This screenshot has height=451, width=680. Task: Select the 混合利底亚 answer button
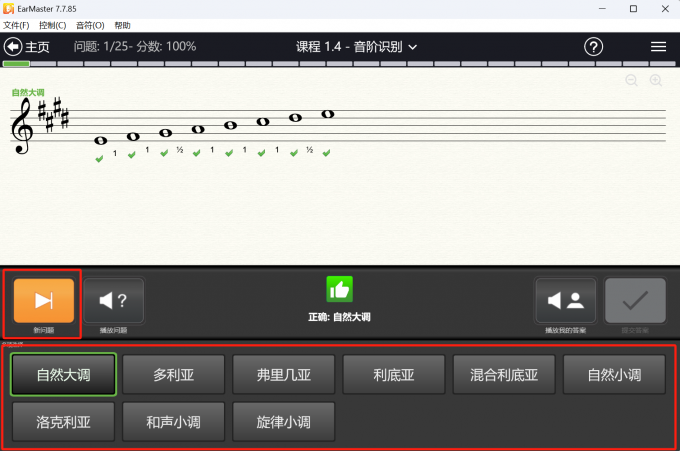[x=504, y=375]
